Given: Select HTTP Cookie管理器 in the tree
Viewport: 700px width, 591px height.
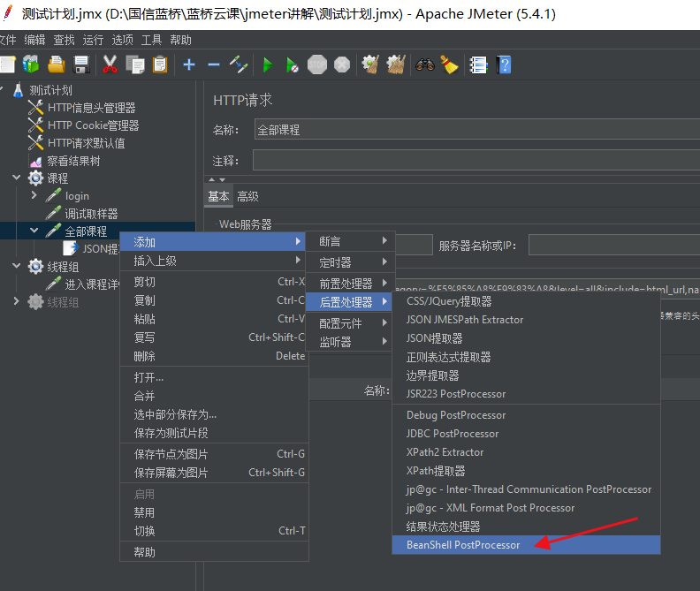Looking at the screenshot, I should click(x=94, y=125).
